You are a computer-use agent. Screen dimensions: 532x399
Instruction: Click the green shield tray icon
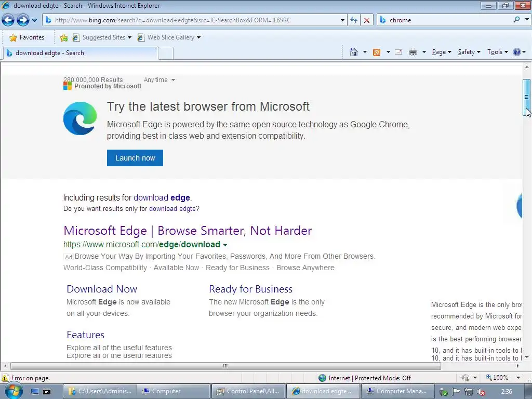pos(444,392)
